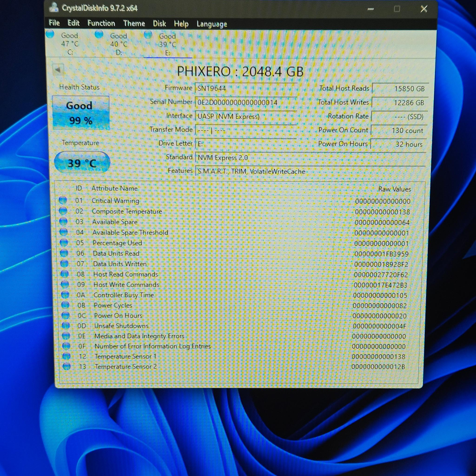Click the status icon for Media and Data Integrity Errors
Image resolution: width=476 pixels, height=476 pixels.
click(x=66, y=336)
